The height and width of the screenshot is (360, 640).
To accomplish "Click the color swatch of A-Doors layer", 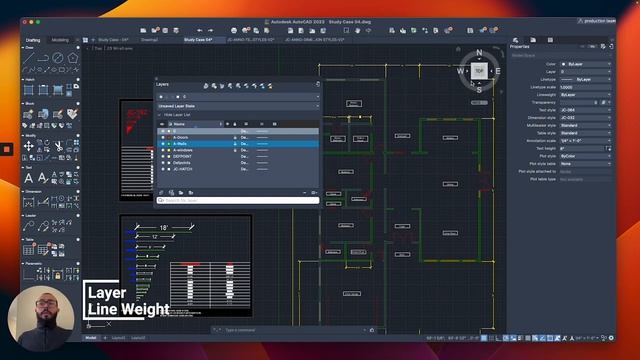I will point(169,138).
